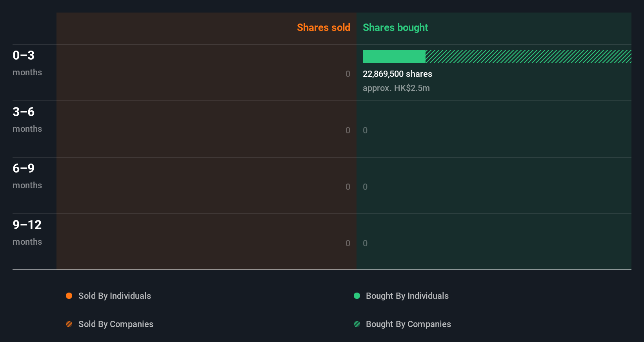Viewport: 644px width, 342px height.
Task: Select the Sold By Individuals legend label
Action: point(115,296)
